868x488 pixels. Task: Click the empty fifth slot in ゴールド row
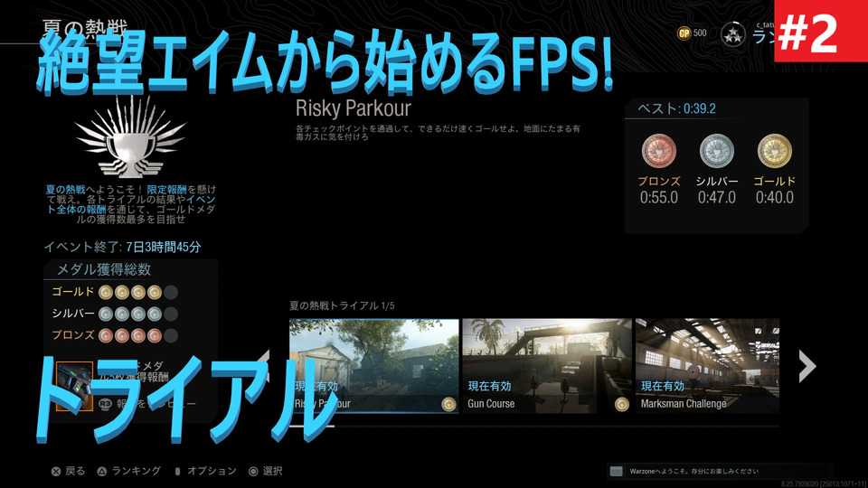point(171,292)
